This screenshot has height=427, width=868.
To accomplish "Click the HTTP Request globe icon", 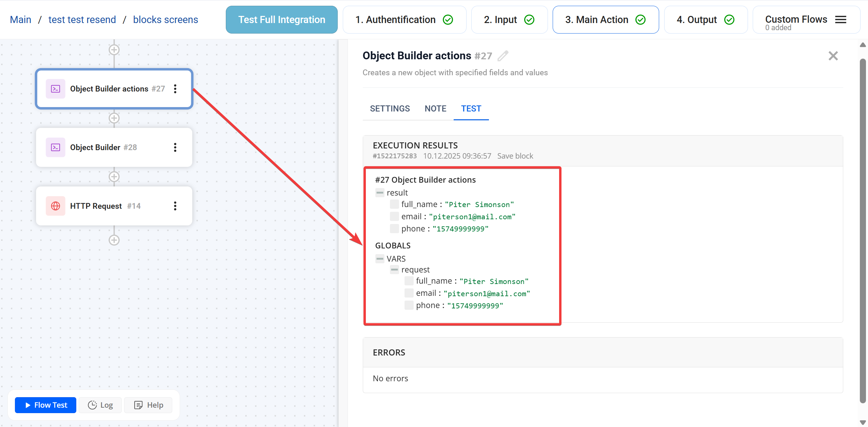I will (56, 206).
